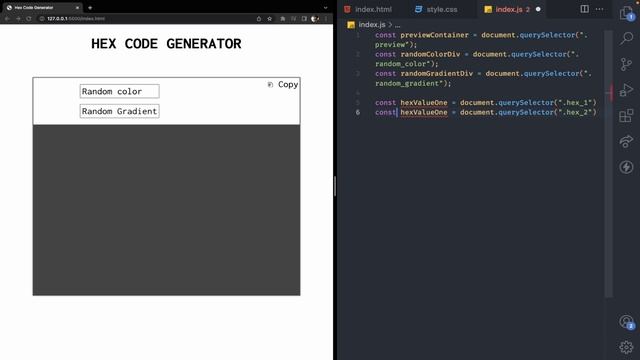
Task: Open the Run and Debug view
Action: (626, 90)
